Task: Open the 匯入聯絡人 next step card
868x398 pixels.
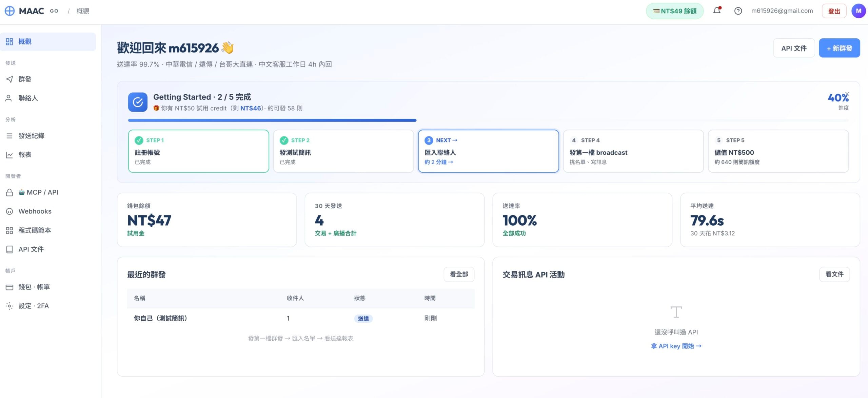Action: coord(489,151)
